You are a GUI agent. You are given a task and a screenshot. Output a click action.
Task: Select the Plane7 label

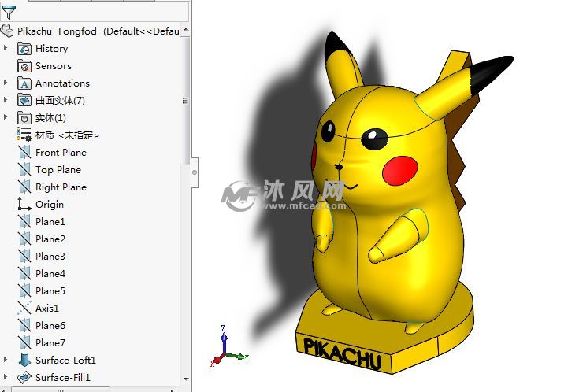point(50,342)
